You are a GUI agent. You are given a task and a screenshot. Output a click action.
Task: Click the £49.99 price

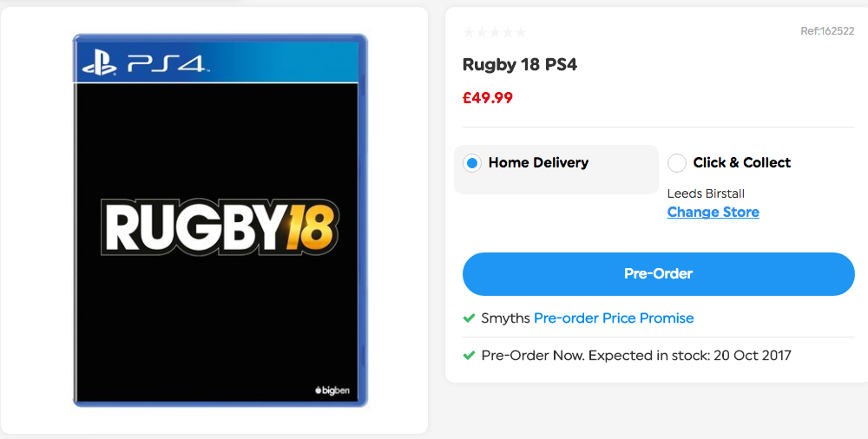click(488, 98)
